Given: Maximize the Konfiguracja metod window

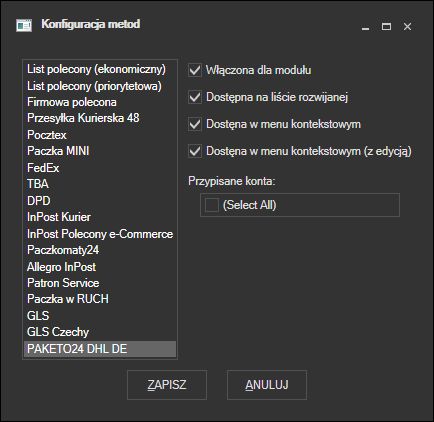Looking at the screenshot, I should (x=386, y=27).
